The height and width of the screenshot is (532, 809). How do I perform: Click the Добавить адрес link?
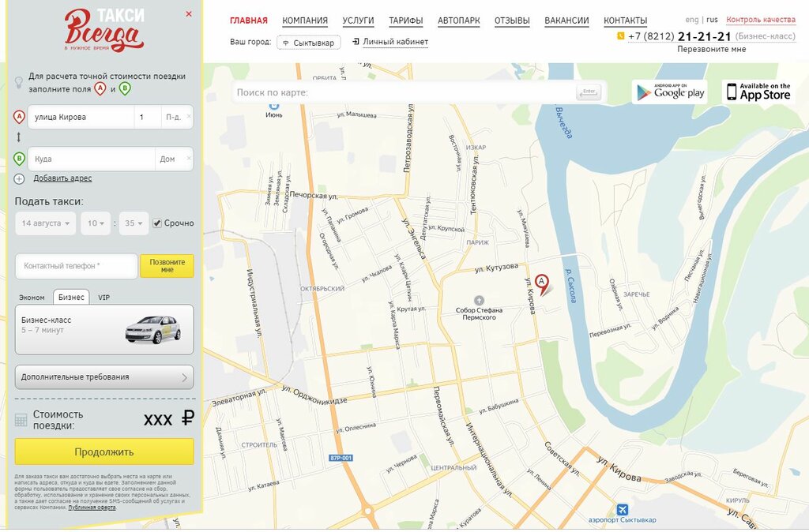tap(62, 178)
